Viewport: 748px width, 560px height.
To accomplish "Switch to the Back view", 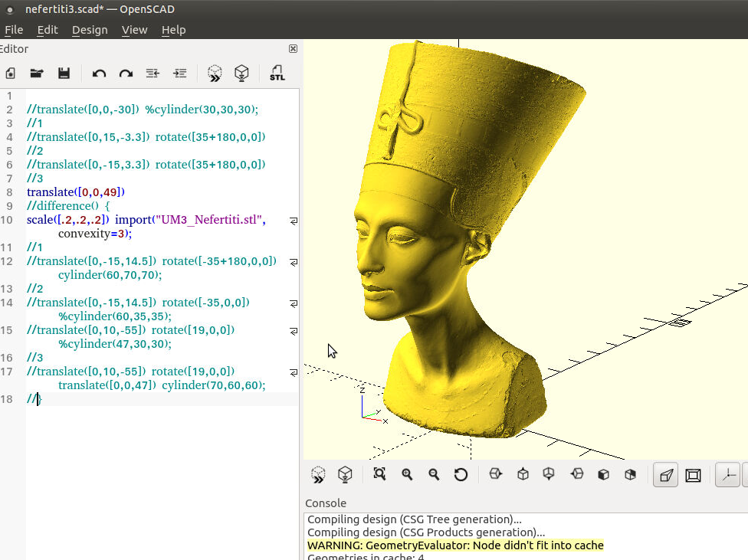I will tap(631, 475).
